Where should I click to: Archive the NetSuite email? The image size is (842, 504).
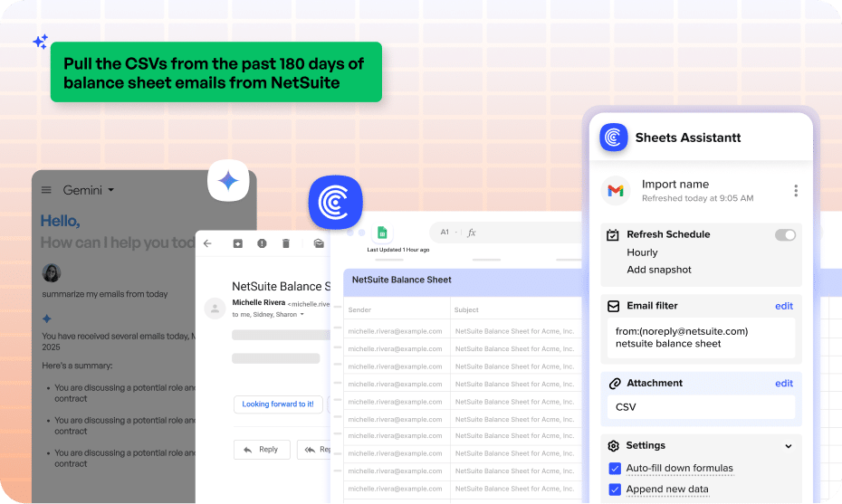(237, 243)
